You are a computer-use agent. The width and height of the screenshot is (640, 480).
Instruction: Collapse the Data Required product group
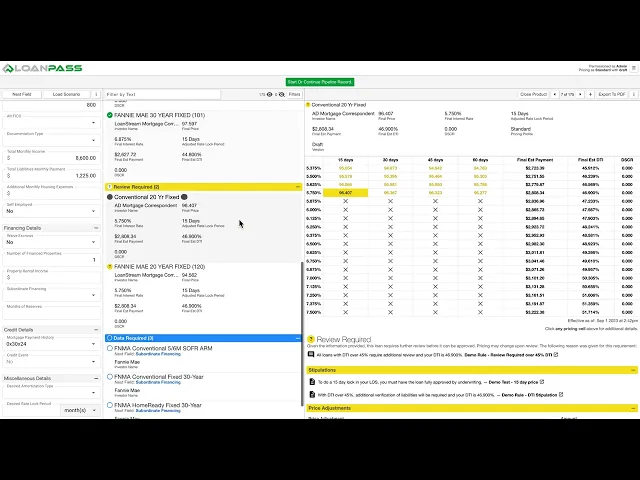coord(298,338)
